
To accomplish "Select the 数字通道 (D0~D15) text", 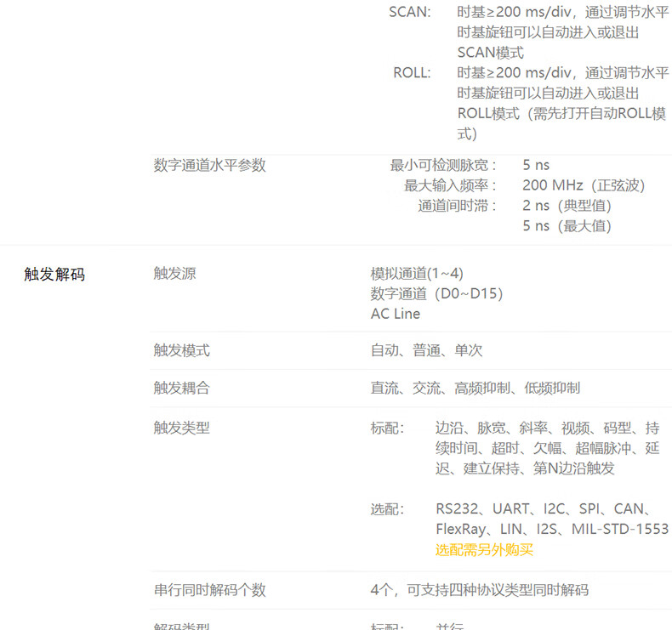I will [436, 294].
